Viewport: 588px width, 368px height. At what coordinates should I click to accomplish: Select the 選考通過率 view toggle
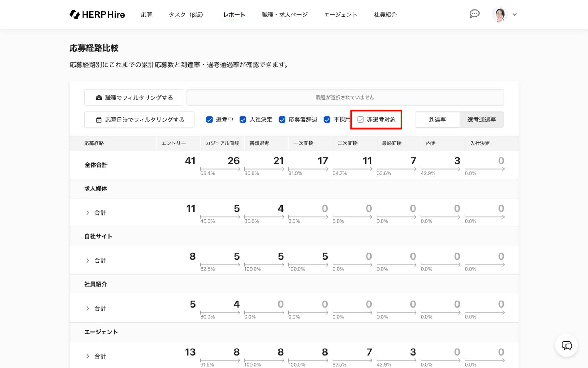(482, 120)
